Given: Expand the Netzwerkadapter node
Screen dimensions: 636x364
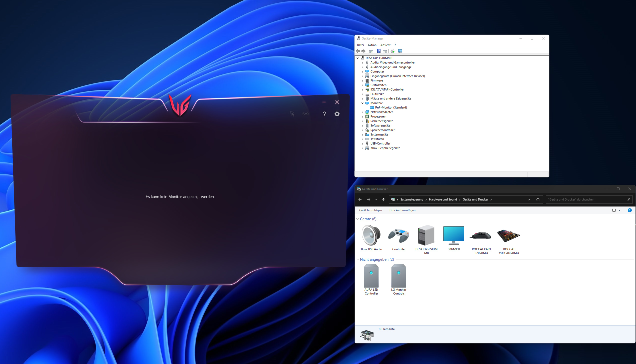Looking at the screenshot, I should pos(362,112).
